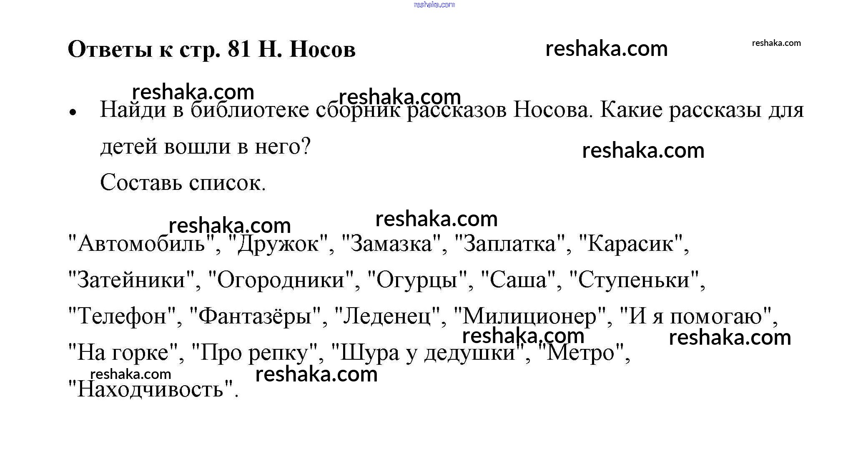Click the small reshaka.com watermark beside the heading

pos(776,43)
